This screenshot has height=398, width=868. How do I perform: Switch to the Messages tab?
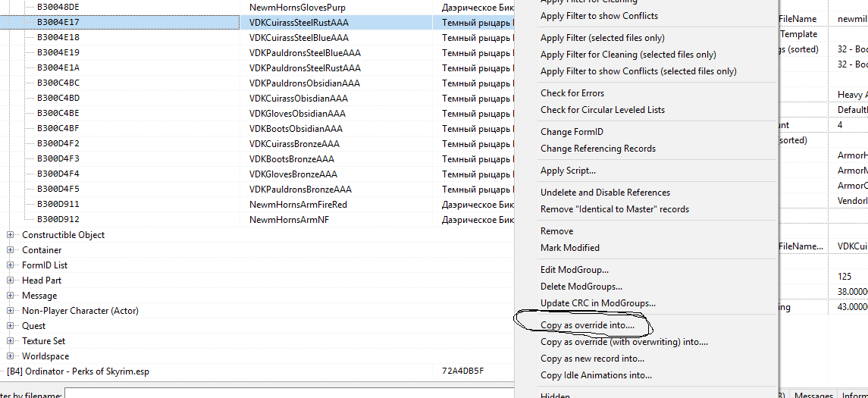813,395
